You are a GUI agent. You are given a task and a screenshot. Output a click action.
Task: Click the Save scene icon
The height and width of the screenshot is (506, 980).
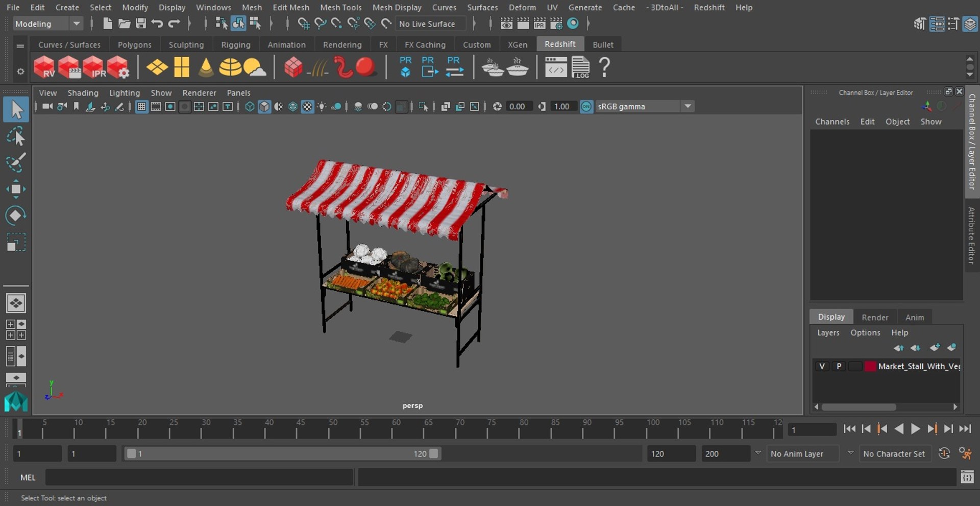coord(141,23)
